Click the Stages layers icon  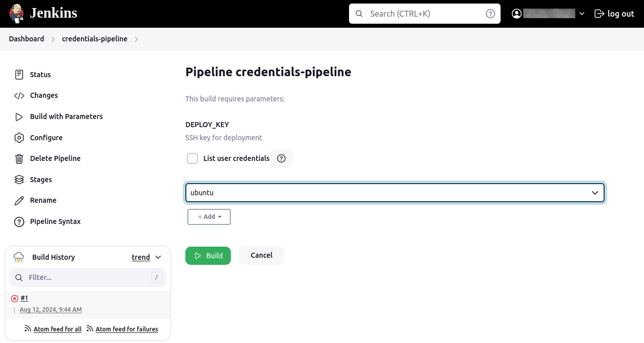pos(19,180)
